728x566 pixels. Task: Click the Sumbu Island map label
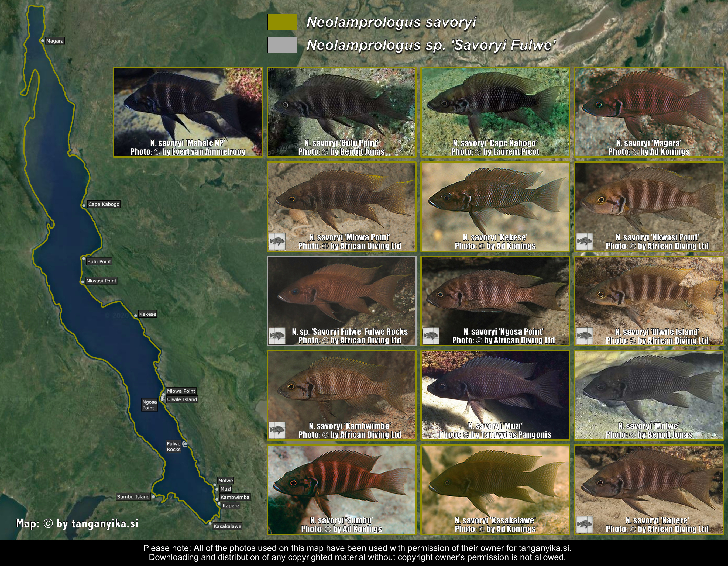click(x=133, y=497)
